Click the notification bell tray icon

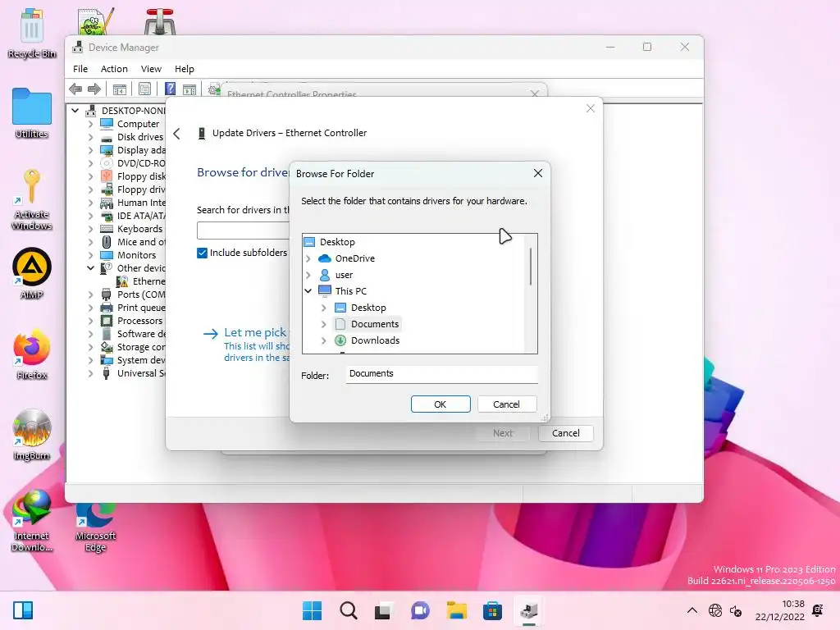[x=818, y=610]
